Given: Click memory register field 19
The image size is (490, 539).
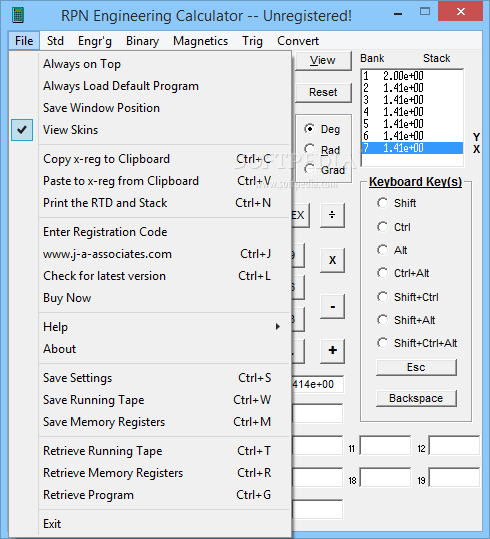Looking at the screenshot, I should tap(454, 477).
